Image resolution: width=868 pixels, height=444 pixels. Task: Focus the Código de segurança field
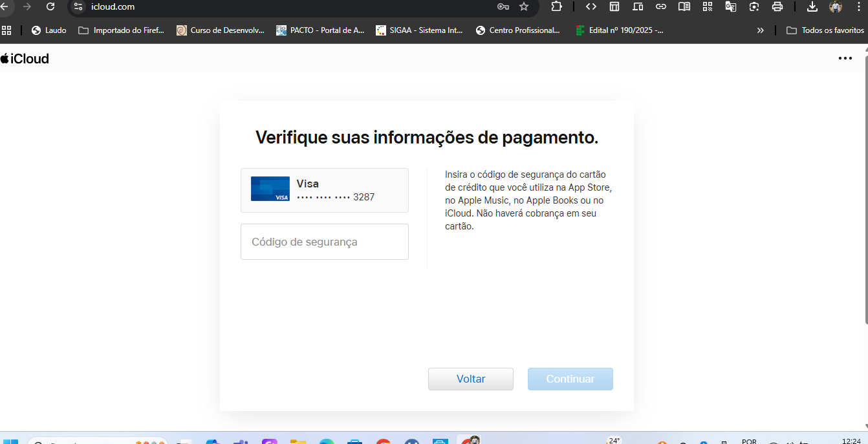tap(325, 242)
